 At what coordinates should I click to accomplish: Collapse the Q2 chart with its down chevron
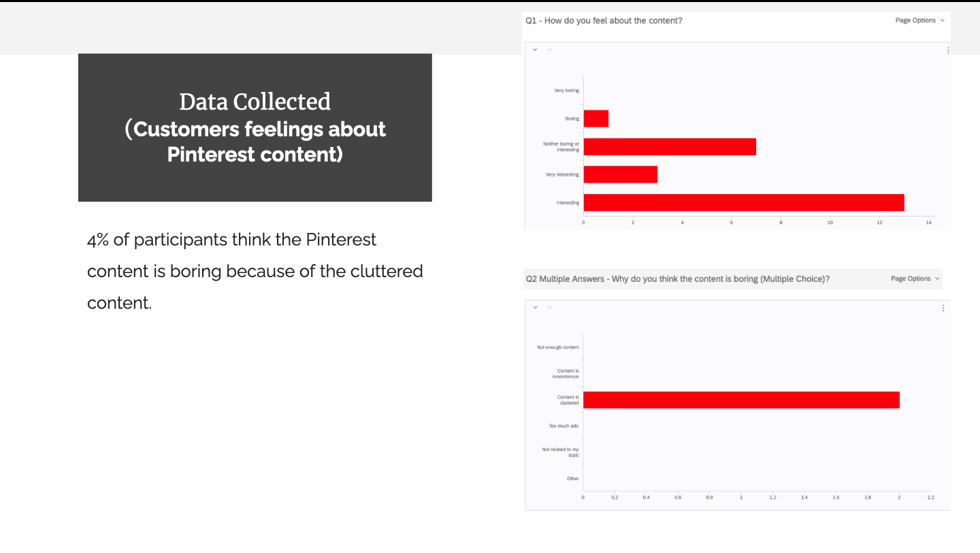tap(535, 308)
